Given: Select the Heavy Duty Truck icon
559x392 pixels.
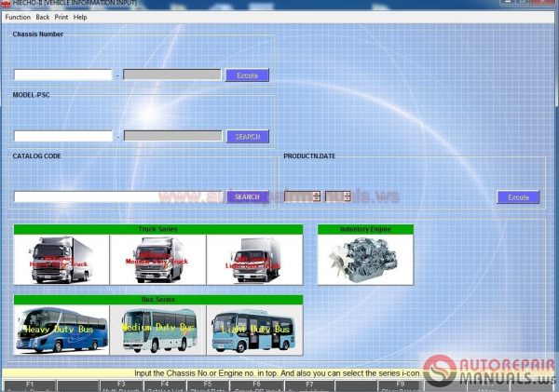Looking at the screenshot, I should [x=61, y=260].
